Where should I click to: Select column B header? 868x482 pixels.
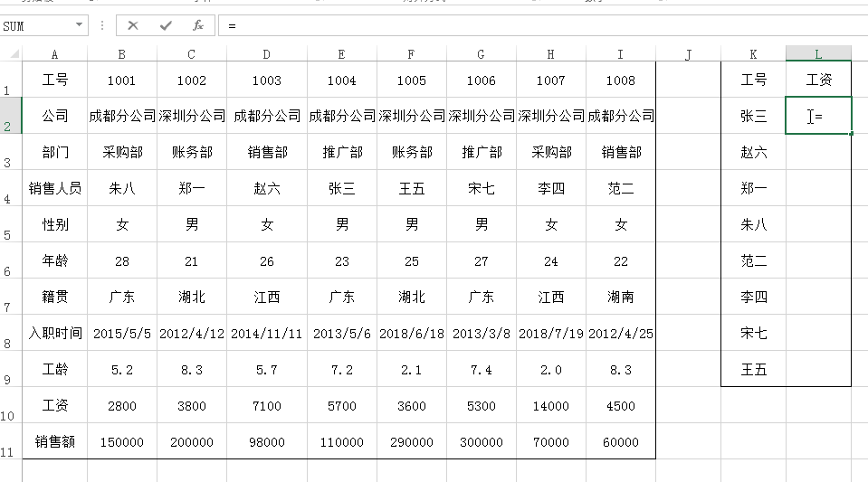tap(122, 54)
